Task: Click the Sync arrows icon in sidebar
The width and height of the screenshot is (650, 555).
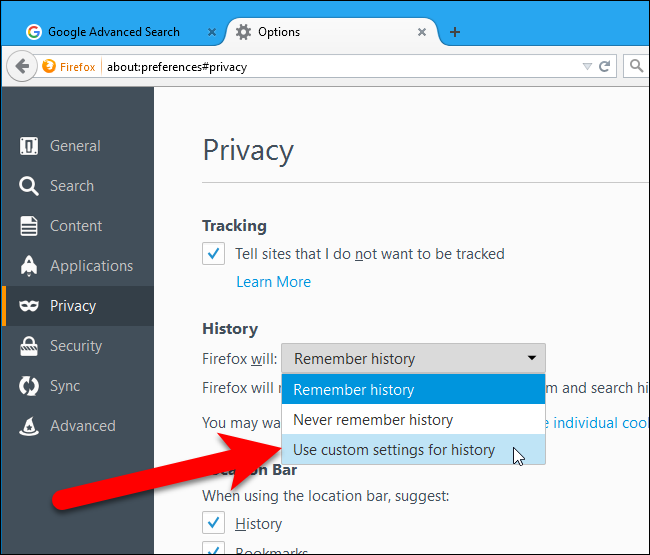Action: [x=29, y=386]
